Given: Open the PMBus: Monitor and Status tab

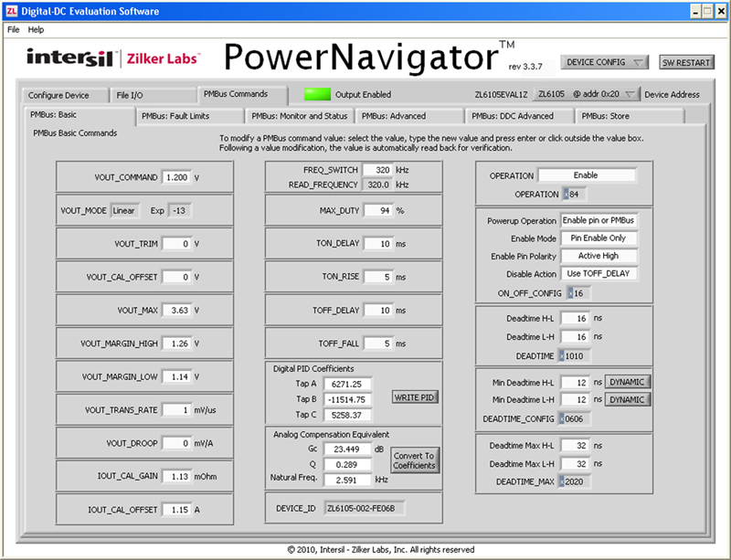Looking at the screenshot, I should click(300, 116).
